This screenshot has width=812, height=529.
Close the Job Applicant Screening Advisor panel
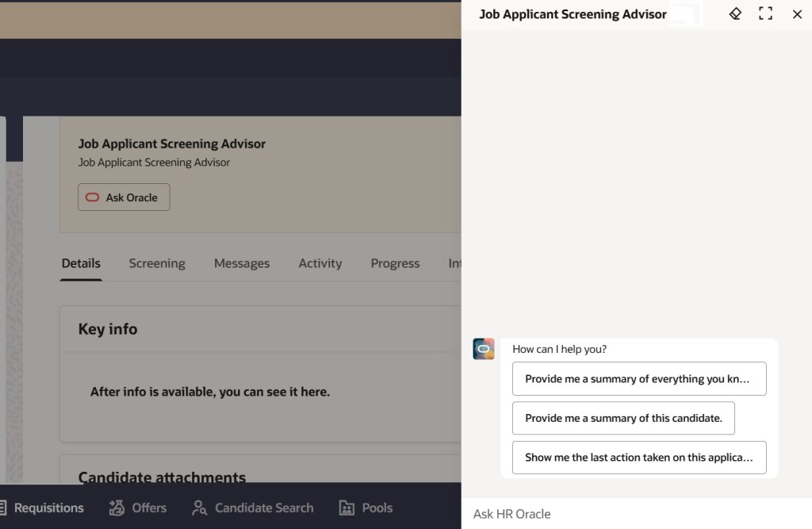(797, 13)
